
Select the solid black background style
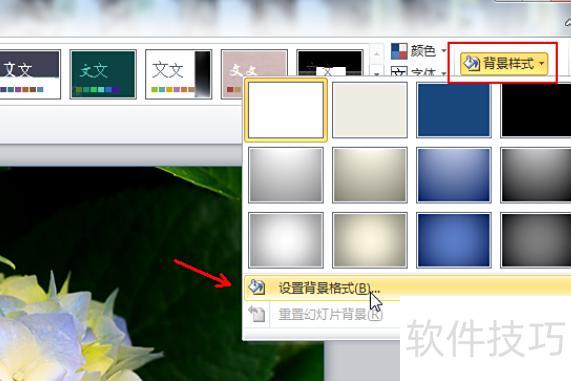(536, 110)
